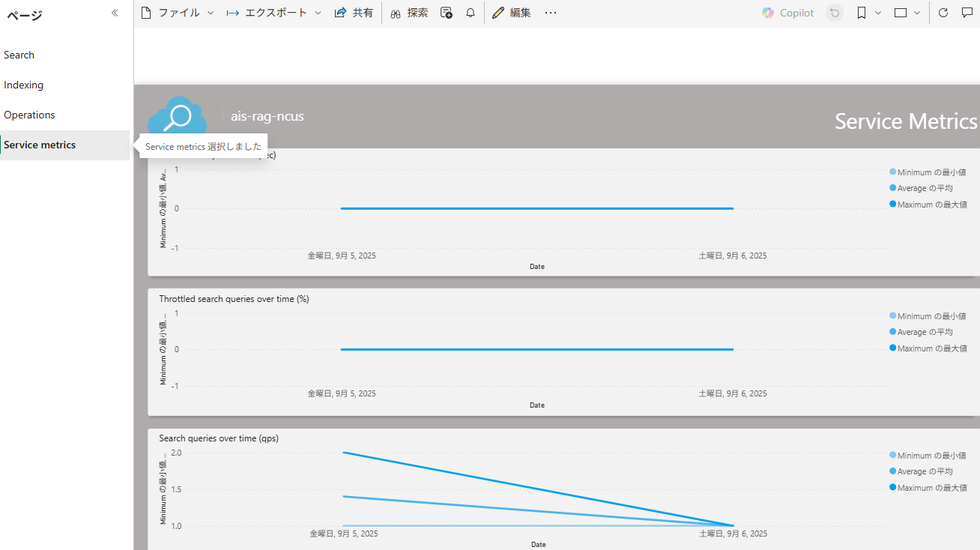The image size is (980, 550).
Task: Click the 共有 share button
Action: pyautogui.click(x=354, y=13)
